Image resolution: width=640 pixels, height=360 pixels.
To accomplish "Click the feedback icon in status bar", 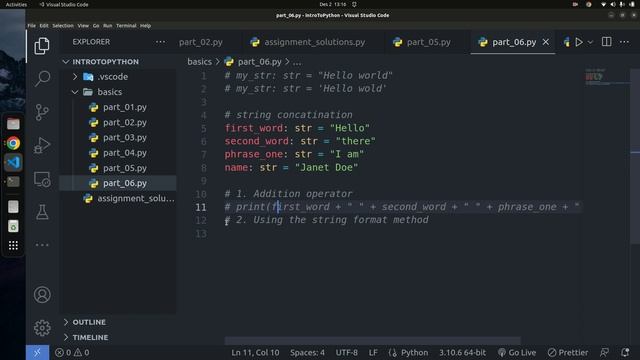I will (x=604, y=353).
